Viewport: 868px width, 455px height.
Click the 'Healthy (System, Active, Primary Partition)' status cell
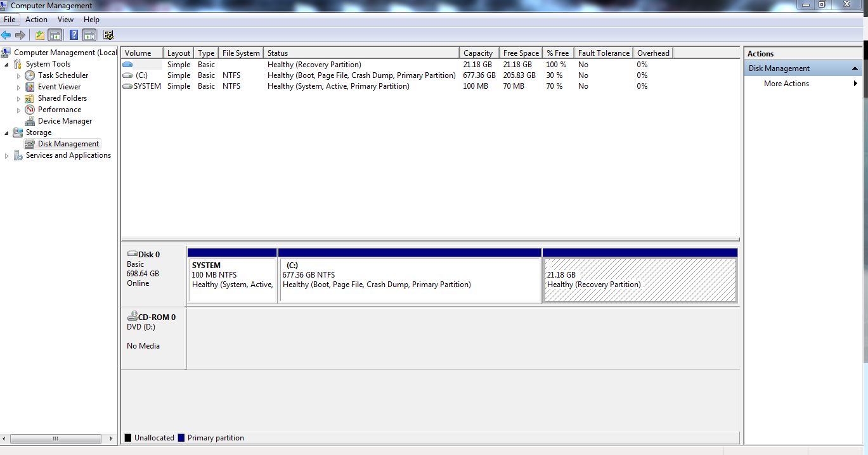pos(339,86)
